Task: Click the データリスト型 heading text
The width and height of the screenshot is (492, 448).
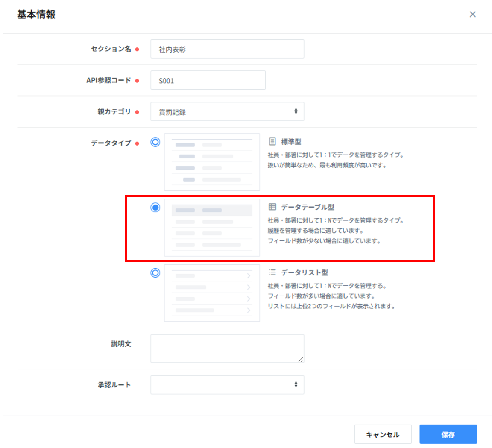Action: pyautogui.click(x=305, y=272)
